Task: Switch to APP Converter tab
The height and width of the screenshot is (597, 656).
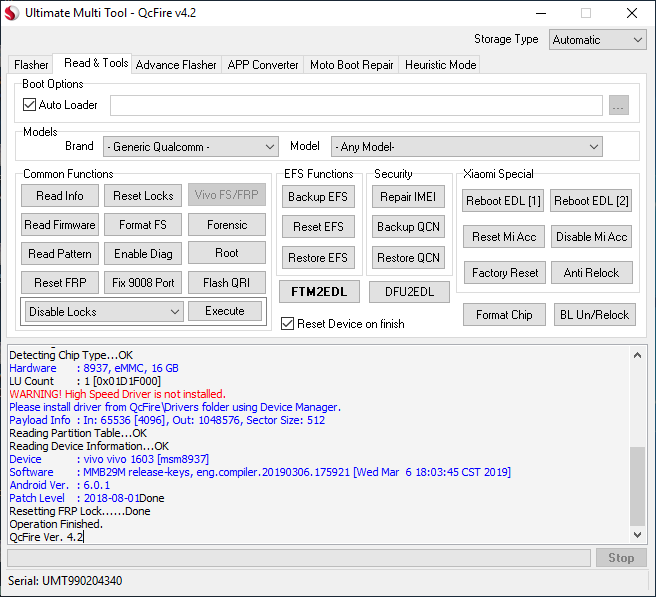Action: click(263, 65)
